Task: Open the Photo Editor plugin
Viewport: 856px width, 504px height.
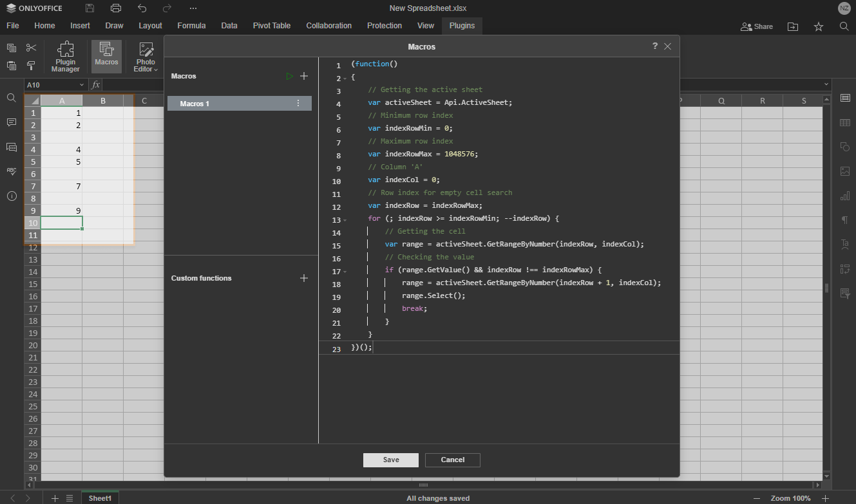Action: (146, 57)
